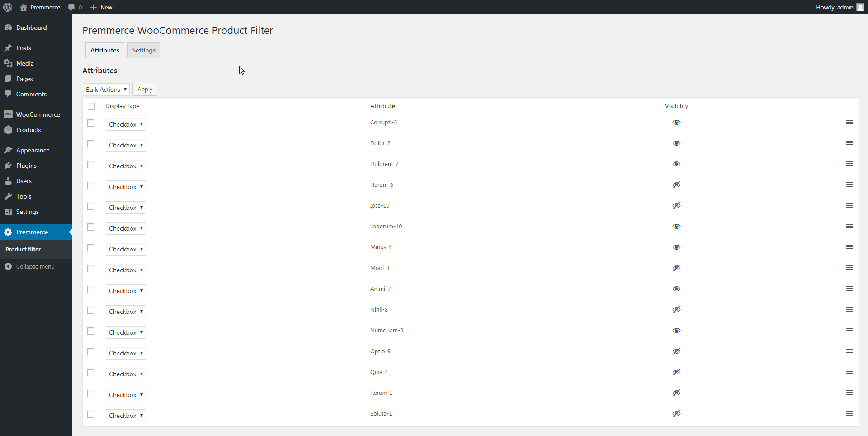
Task: Open the Users menu
Action: point(36,181)
